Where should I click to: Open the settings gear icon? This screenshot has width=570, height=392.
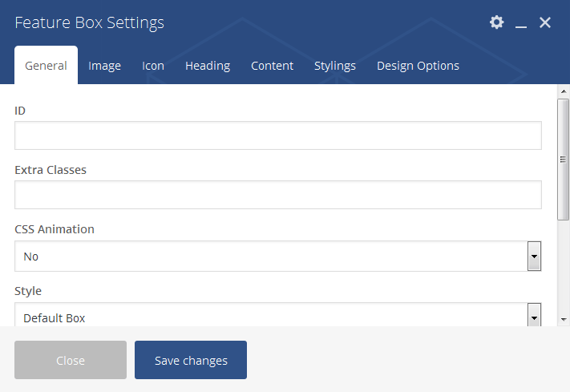[x=497, y=22]
